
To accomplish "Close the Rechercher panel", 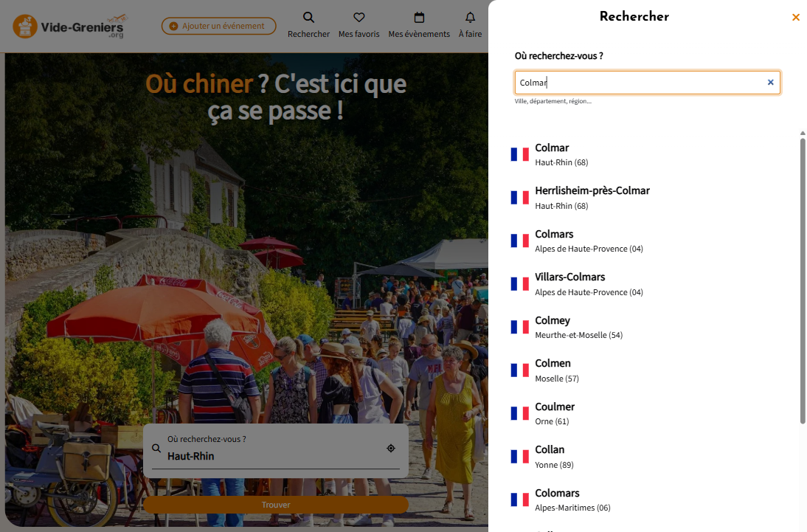I will pyautogui.click(x=795, y=18).
